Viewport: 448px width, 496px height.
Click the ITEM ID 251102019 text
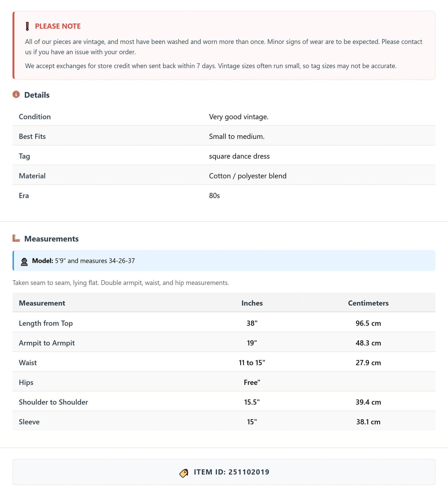232,472
